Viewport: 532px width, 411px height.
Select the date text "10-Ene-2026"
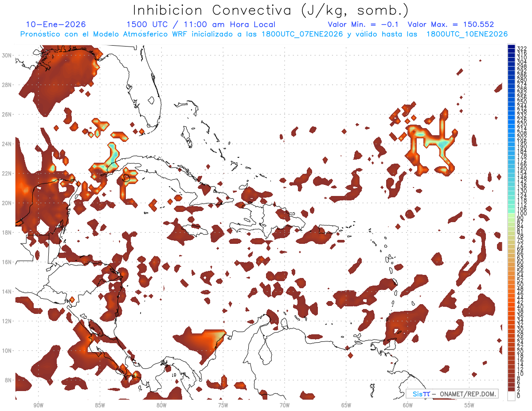tap(56, 24)
